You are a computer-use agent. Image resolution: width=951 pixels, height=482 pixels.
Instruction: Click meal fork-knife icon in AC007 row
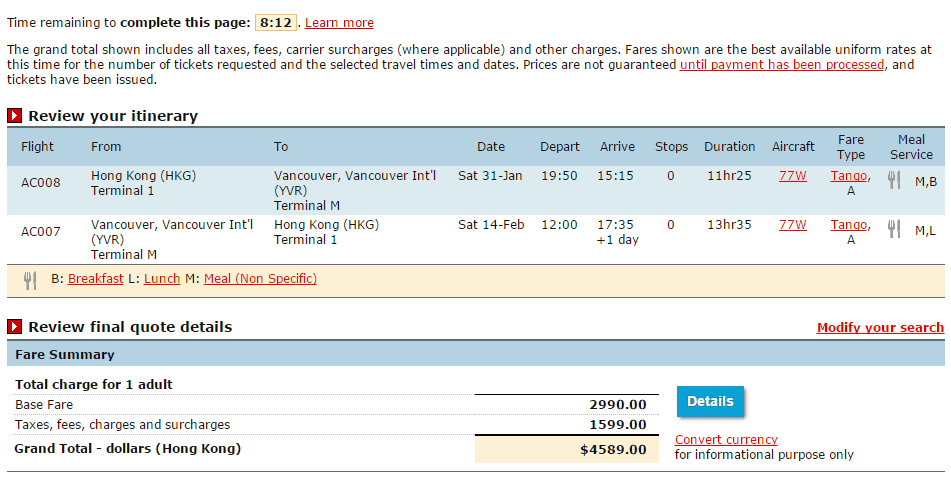point(894,230)
